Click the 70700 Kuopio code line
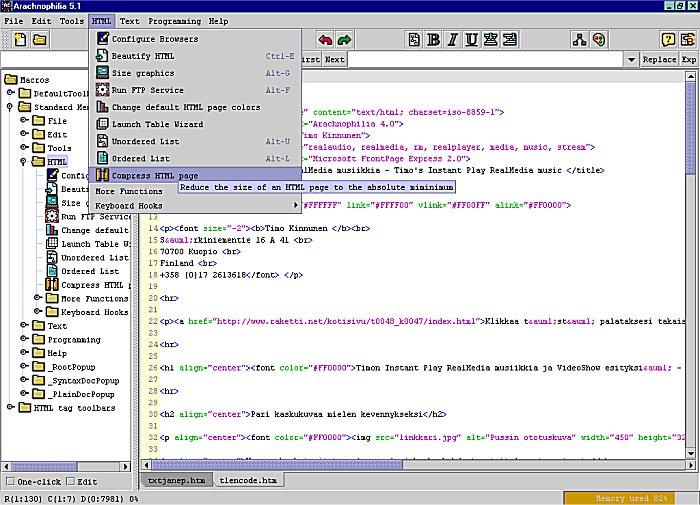This screenshot has height=505, width=700. coord(200,251)
